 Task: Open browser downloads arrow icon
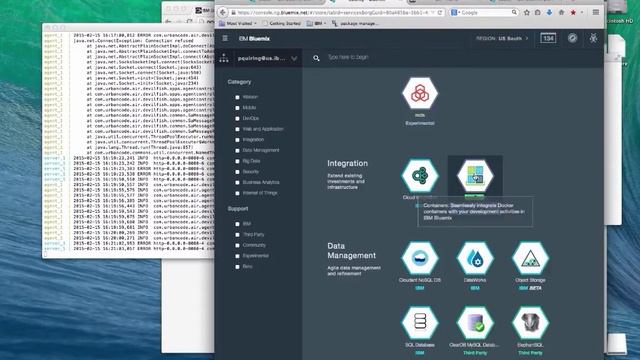[549, 13]
